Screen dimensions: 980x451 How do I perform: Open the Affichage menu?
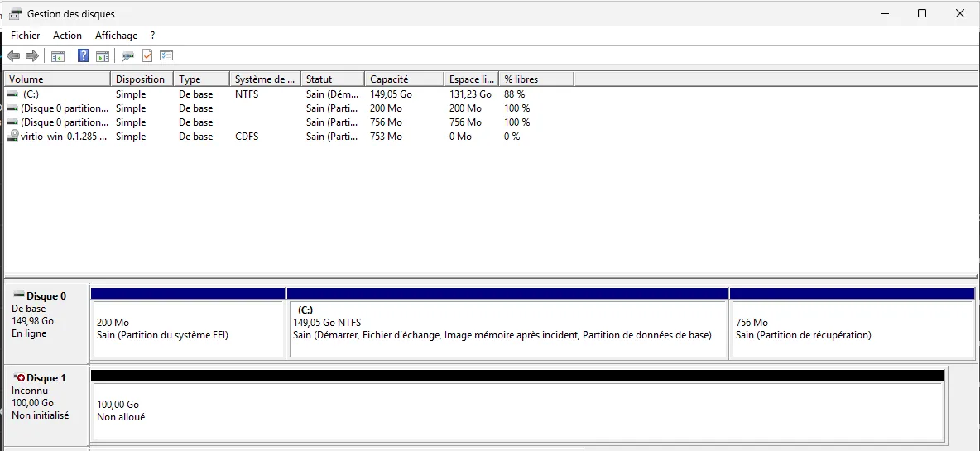(116, 36)
